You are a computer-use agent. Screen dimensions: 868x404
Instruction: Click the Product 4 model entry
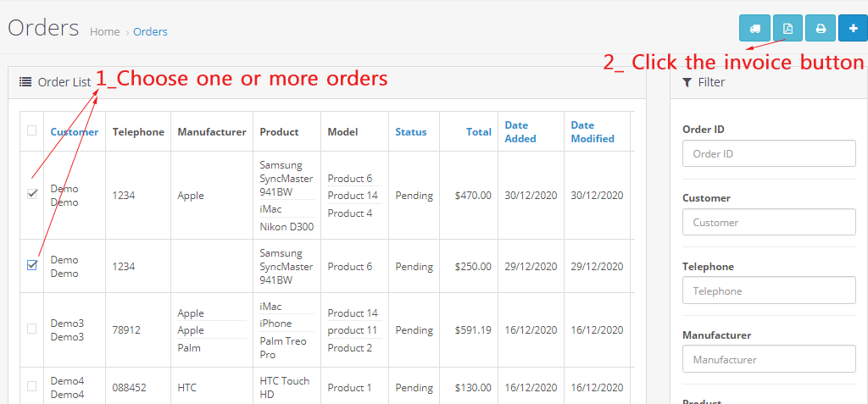(x=350, y=213)
